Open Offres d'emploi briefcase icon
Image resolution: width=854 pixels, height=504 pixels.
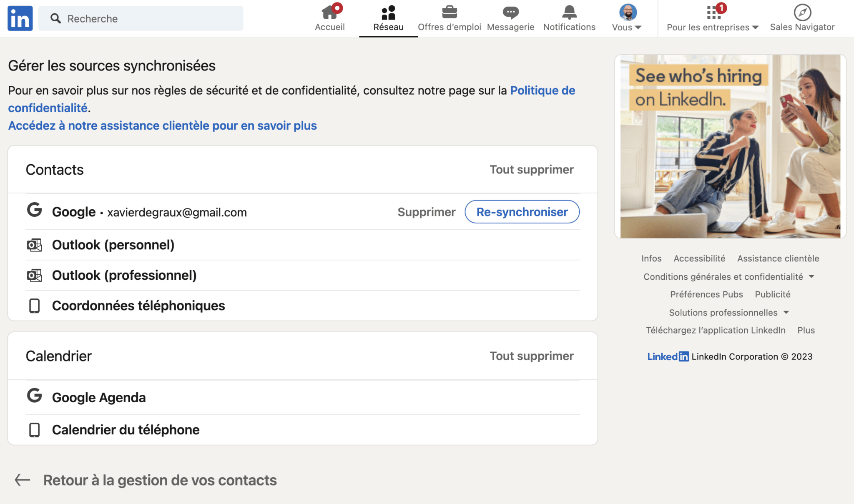450,13
